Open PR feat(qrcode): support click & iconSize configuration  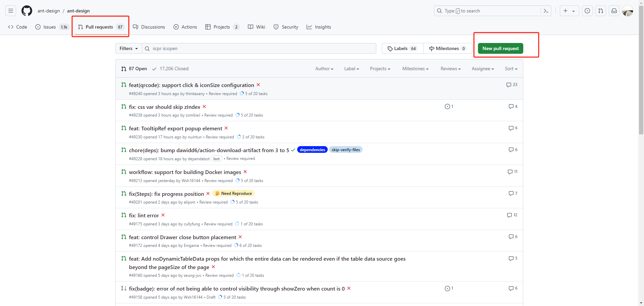click(x=192, y=85)
